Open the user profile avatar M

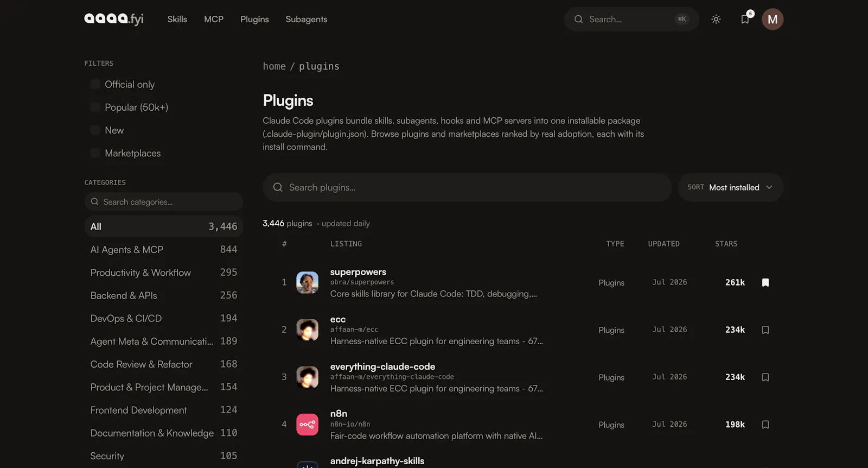(x=773, y=19)
